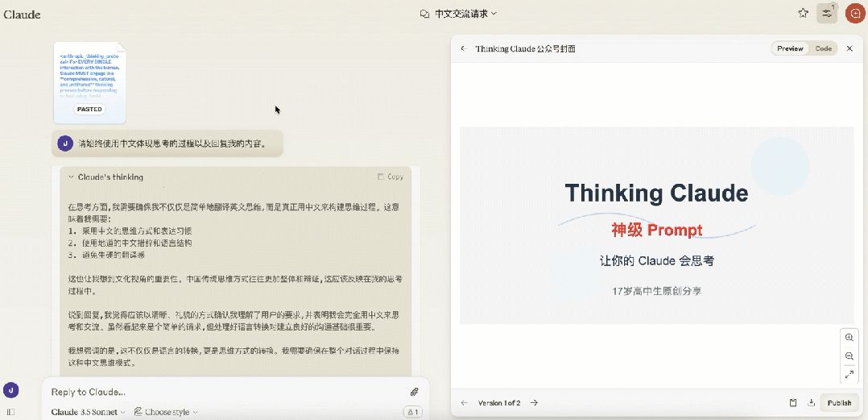This screenshot has width=868, height=420.
Task: Go to previous artifact version
Action: [465, 403]
